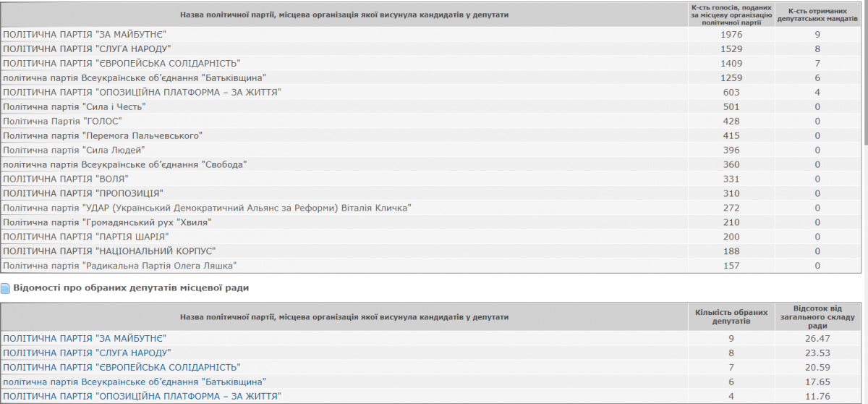Open the ЄВРОПЕЙСЬКА СОЛІДАРНІСТЬ link in lower table

coord(122,367)
